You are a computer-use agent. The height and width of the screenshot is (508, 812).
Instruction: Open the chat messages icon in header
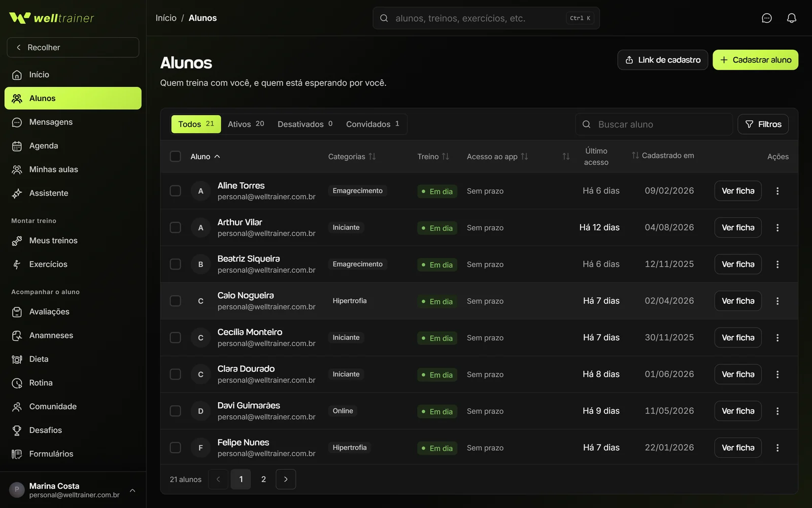[x=767, y=18]
